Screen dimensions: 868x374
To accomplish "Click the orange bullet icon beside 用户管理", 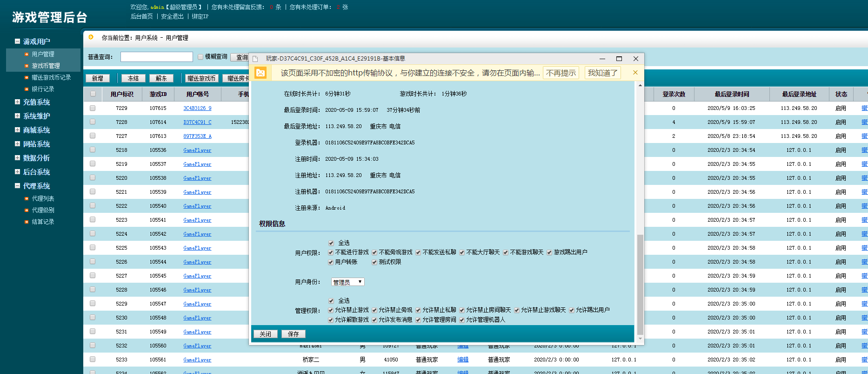I will [x=27, y=54].
